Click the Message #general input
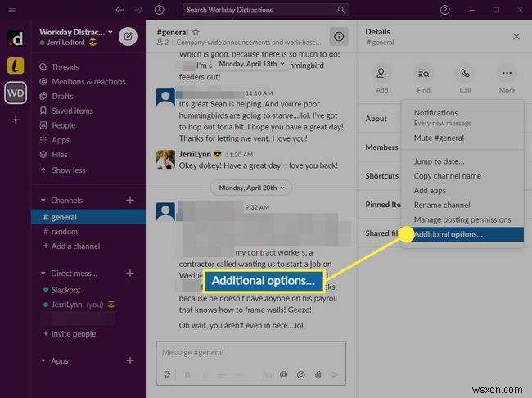This screenshot has width=532, height=398. (251, 352)
